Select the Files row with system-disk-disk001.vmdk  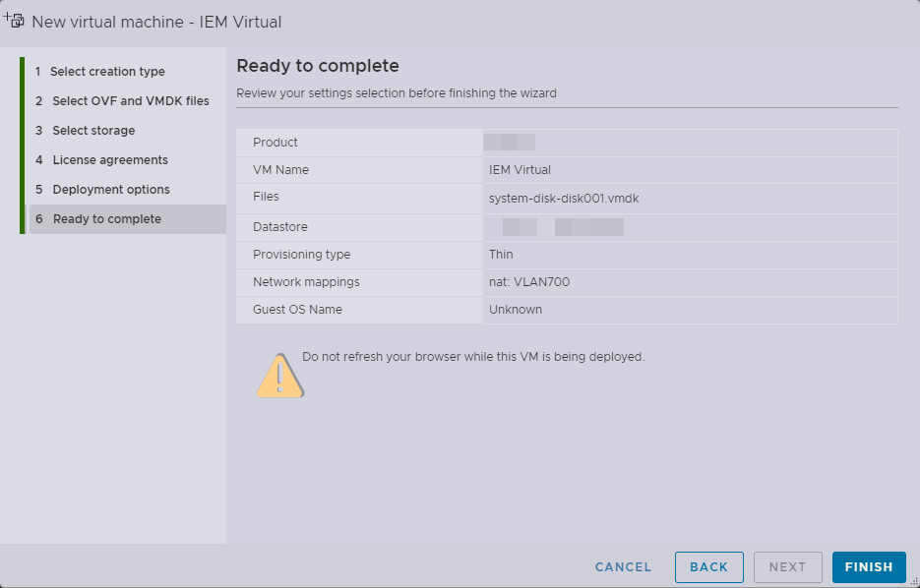[566, 199]
